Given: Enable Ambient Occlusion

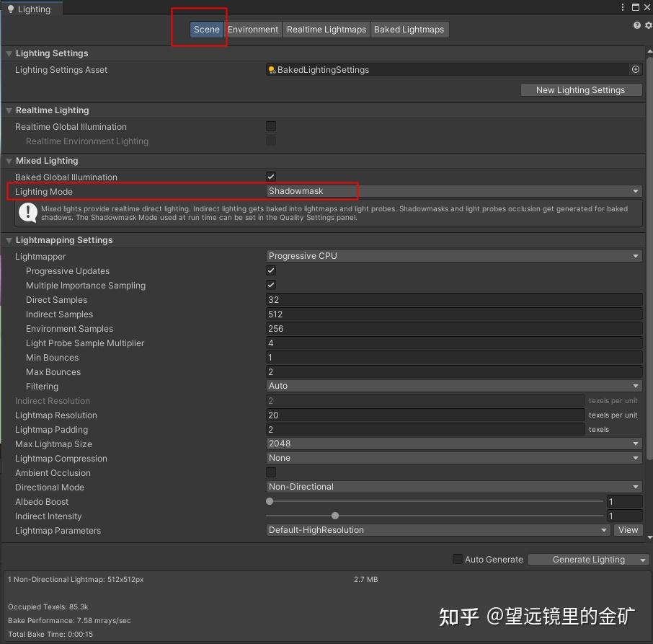Looking at the screenshot, I should pos(270,472).
